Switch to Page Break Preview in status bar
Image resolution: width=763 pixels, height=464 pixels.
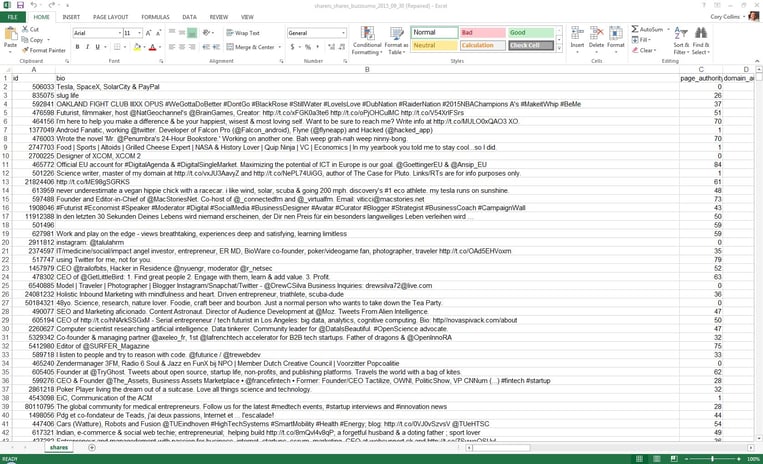click(674, 459)
